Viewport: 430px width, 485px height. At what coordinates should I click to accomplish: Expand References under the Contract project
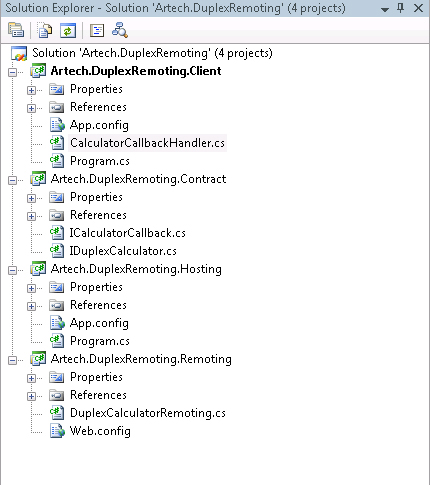click(x=32, y=216)
